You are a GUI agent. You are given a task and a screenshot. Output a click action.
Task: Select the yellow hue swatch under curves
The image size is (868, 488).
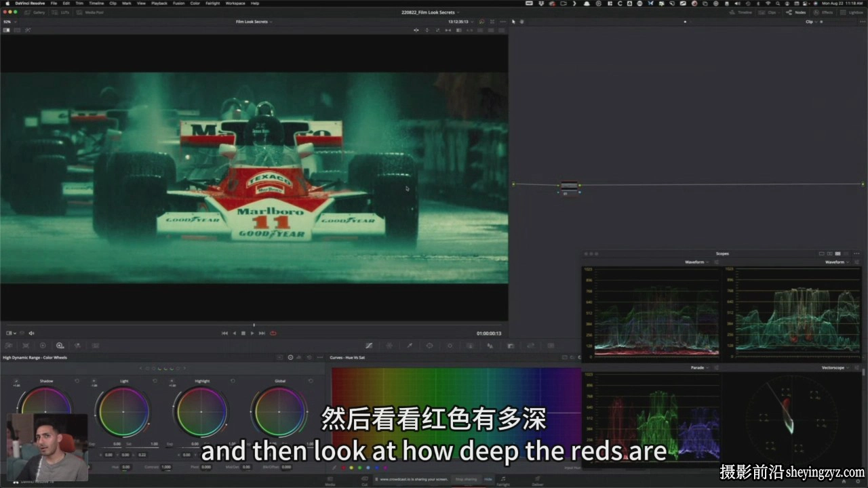pos(351,468)
